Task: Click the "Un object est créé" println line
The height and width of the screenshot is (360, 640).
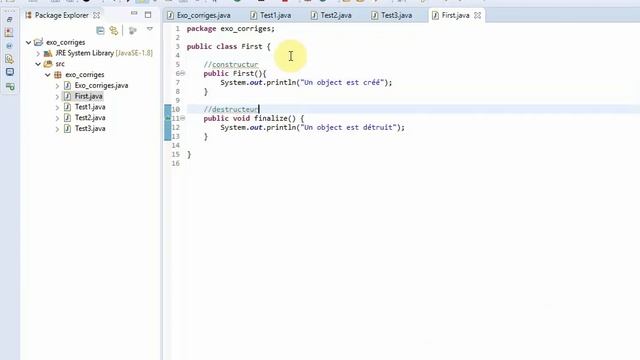Action: (x=306, y=82)
